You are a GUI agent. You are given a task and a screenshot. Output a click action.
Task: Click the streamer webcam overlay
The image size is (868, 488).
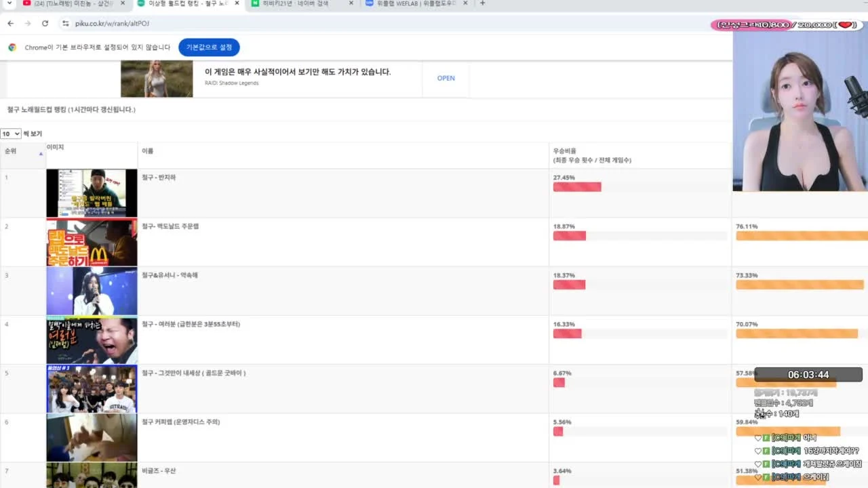(800, 112)
